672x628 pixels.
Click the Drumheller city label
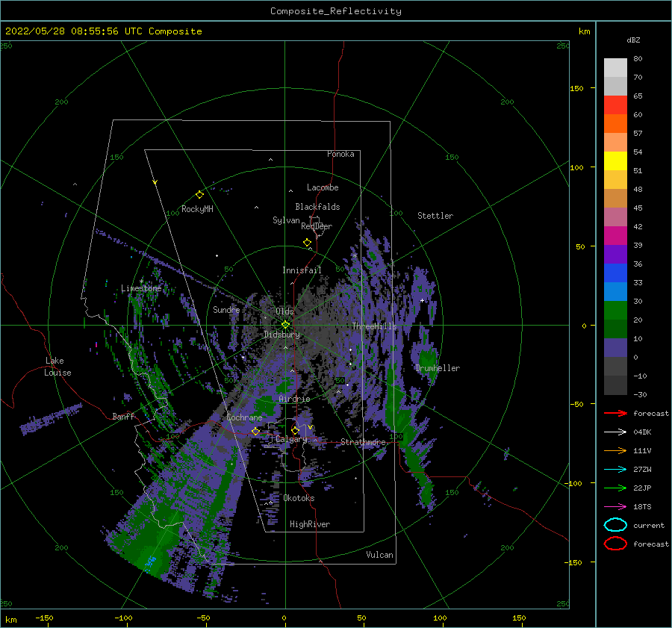(438, 368)
